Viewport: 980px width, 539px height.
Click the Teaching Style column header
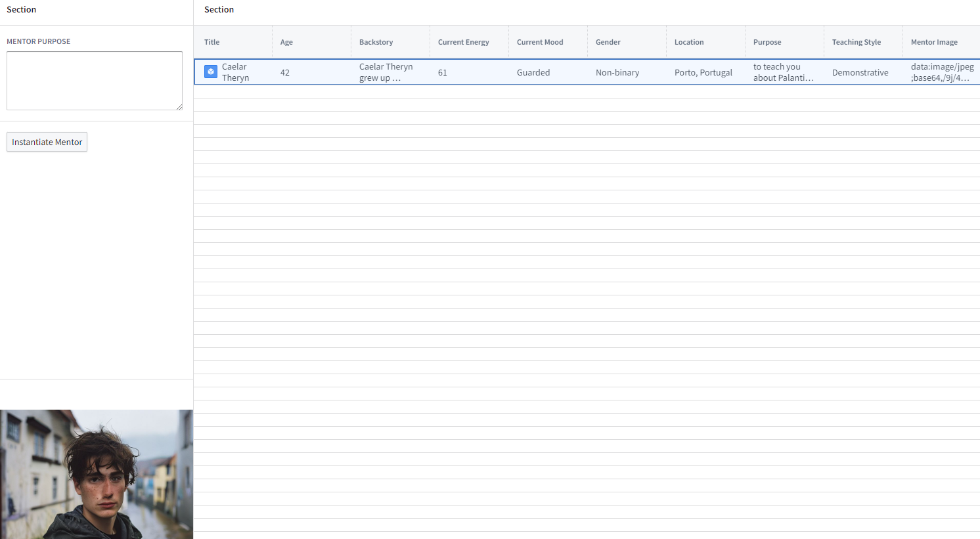pyautogui.click(x=856, y=42)
